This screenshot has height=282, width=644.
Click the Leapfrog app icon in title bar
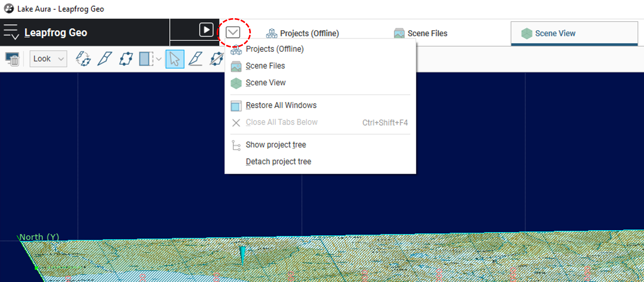(x=9, y=9)
